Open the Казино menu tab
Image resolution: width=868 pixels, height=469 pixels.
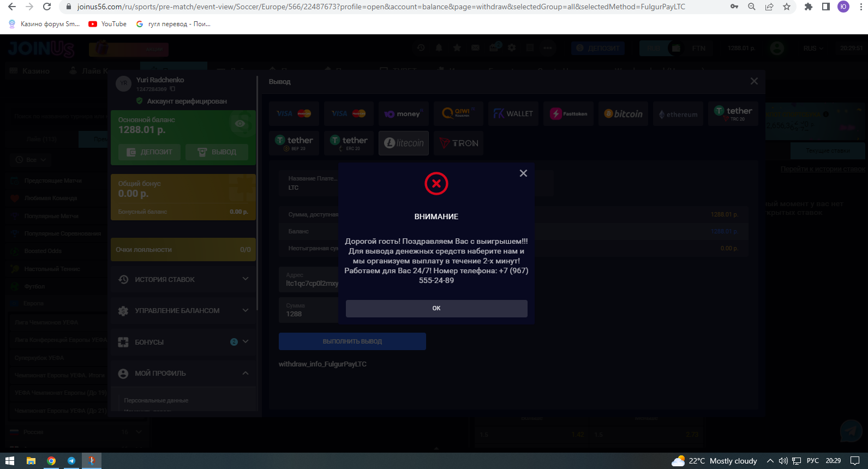coord(30,71)
